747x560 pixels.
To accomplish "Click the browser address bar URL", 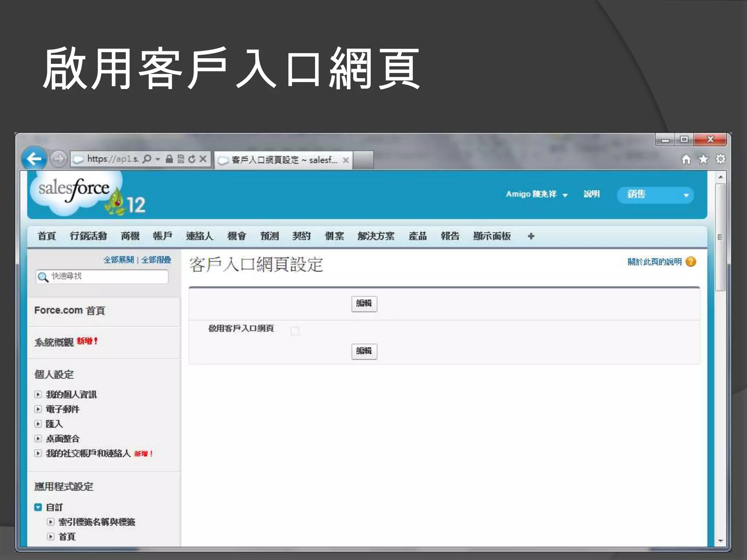I will point(113,159).
